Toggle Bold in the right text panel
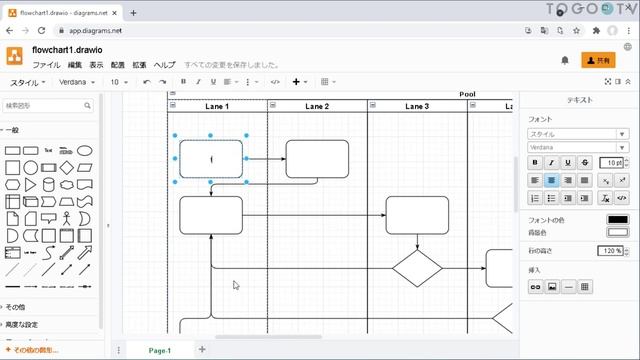Screen dimensions: 640x360 (535, 162)
